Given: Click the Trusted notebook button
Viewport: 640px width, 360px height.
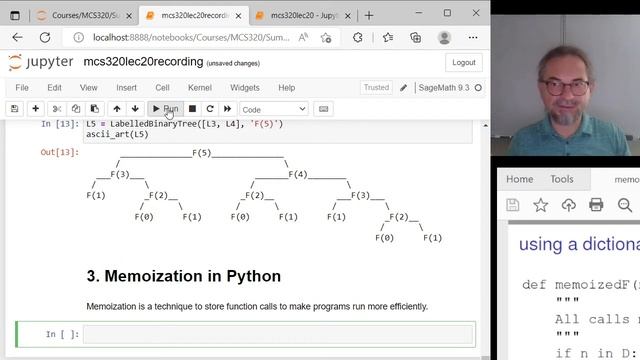Looking at the screenshot, I should click(x=376, y=87).
